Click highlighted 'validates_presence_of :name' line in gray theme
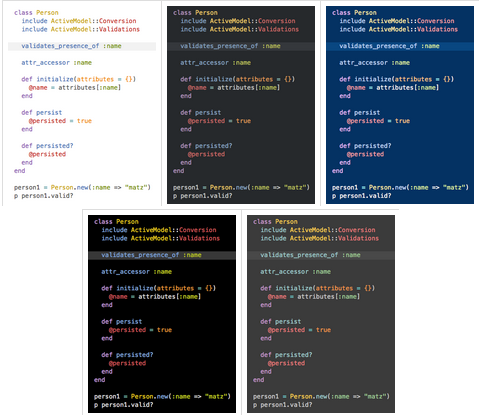 (321, 255)
